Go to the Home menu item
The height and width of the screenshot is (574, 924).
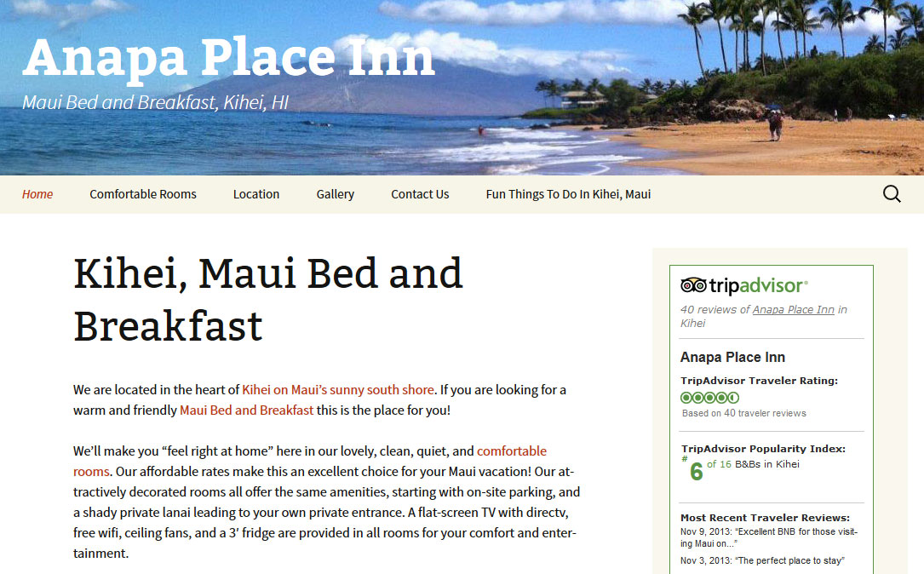[x=37, y=194]
